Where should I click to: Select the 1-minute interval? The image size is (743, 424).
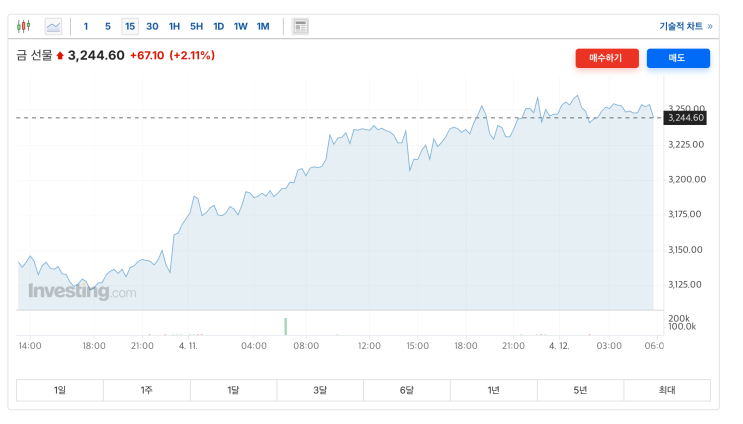[86, 26]
